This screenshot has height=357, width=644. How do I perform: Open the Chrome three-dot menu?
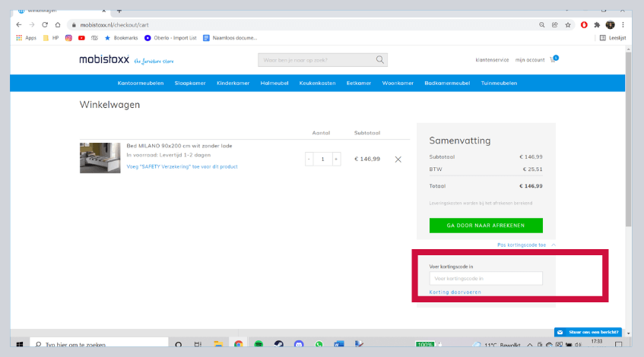(623, 24)
